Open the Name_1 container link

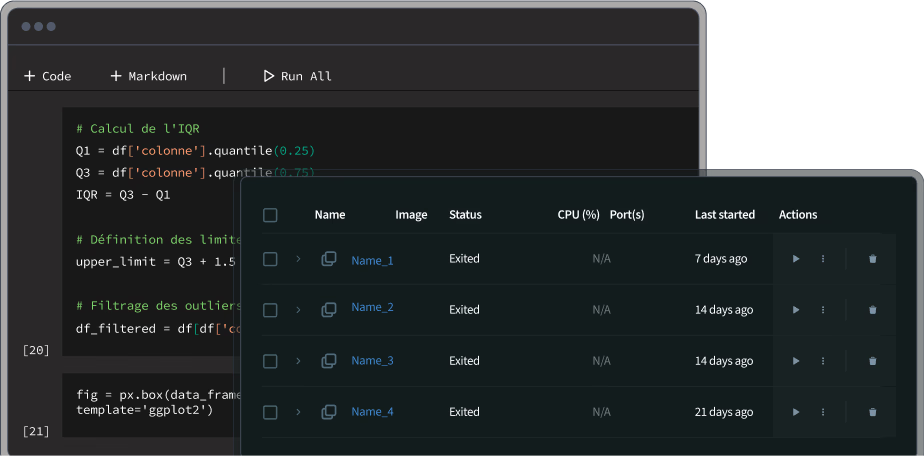372,260
